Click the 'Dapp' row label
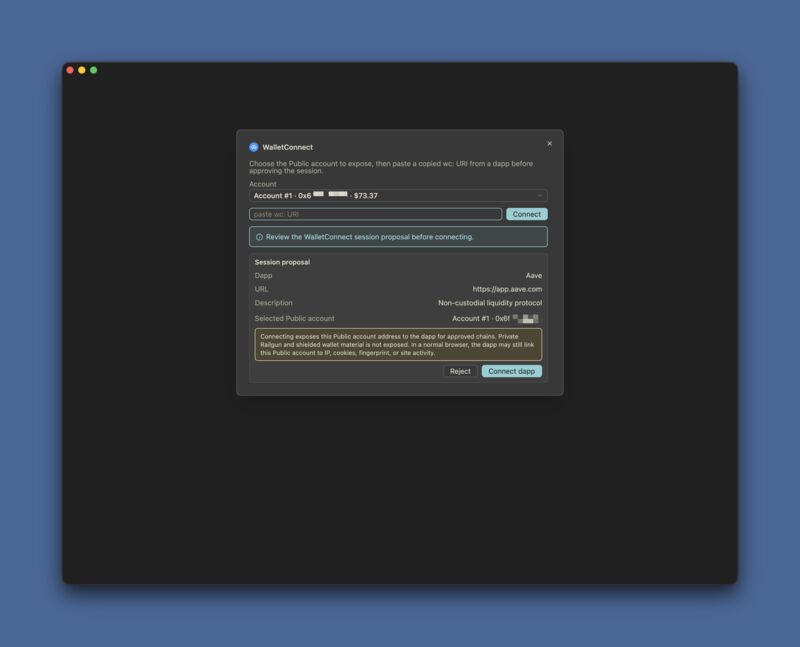The image size is (800, 647). (x=263, y=276)
